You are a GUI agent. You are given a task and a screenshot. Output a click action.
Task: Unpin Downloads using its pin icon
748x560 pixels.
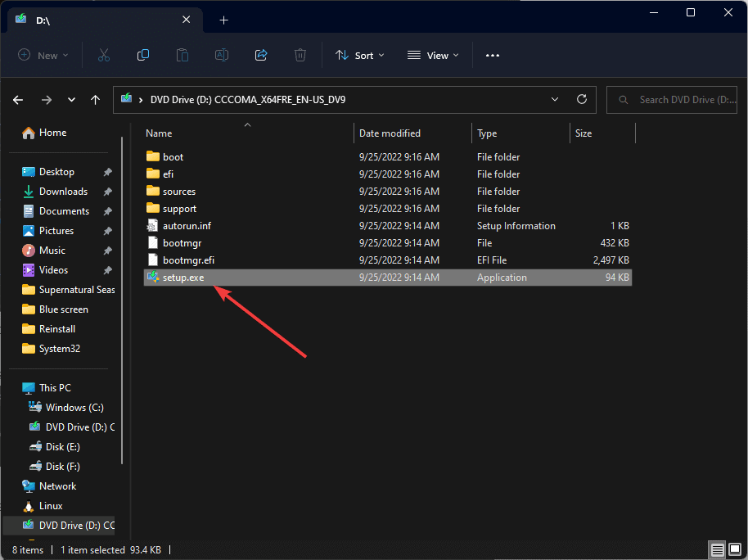click(x=108, y=192)
